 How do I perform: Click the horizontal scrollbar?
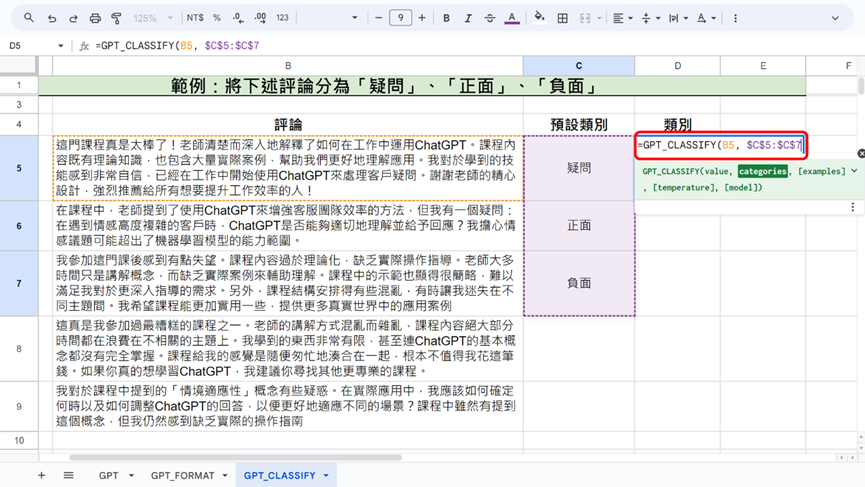point(236,457)
